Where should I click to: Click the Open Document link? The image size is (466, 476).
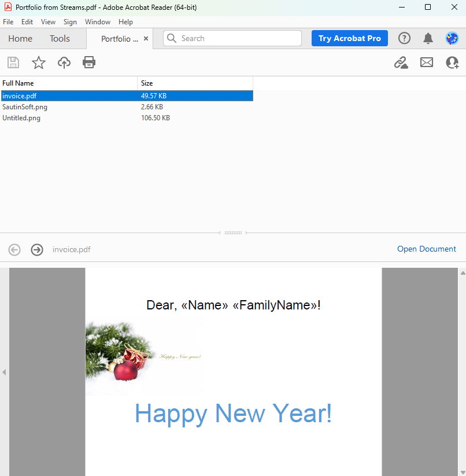point(426,249)
